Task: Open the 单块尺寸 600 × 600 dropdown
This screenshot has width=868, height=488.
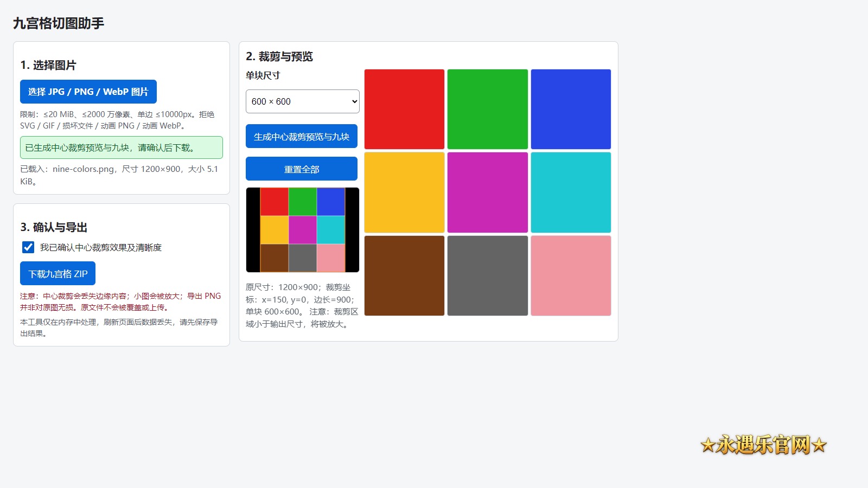Action: [x=303, y=101]
